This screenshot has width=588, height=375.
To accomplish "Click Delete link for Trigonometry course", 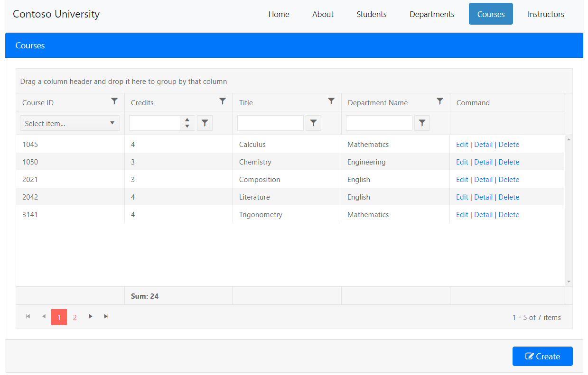I will (x=509, y=215).
